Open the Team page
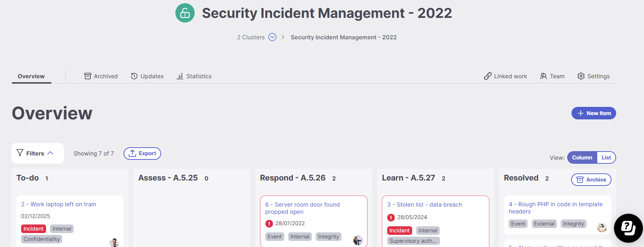 pyautogui.click(x=552, y=76)
